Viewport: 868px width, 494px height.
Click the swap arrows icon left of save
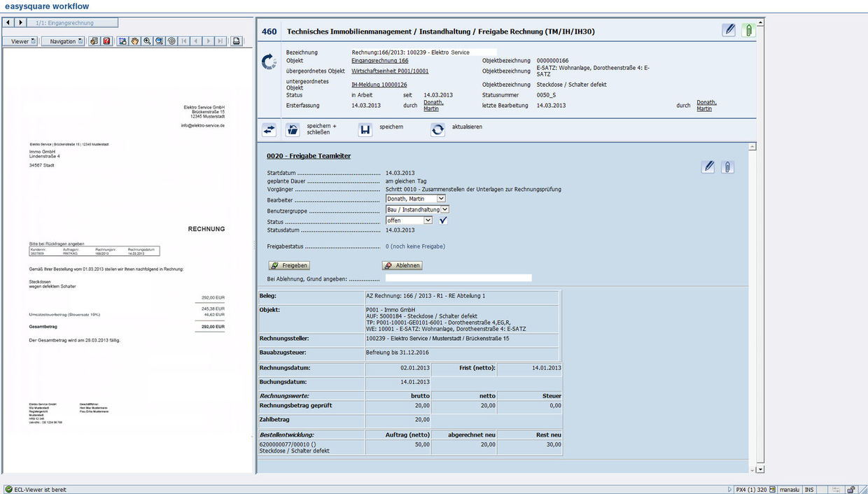[269, 130]
